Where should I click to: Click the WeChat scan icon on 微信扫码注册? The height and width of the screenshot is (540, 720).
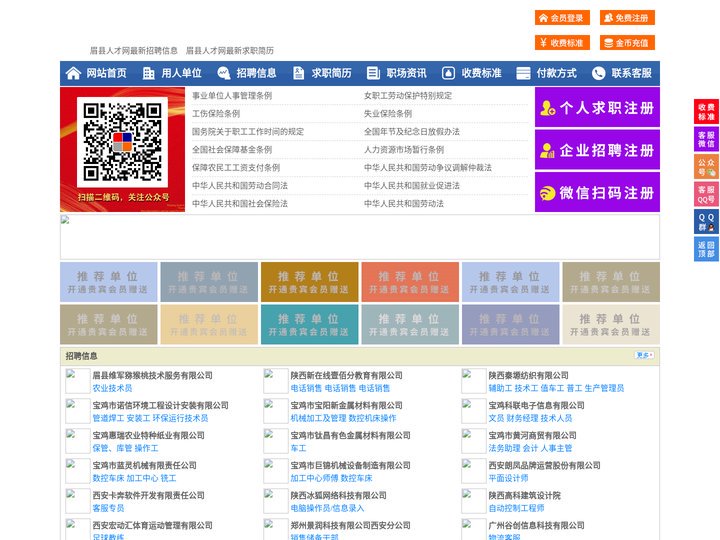point(547,193)
